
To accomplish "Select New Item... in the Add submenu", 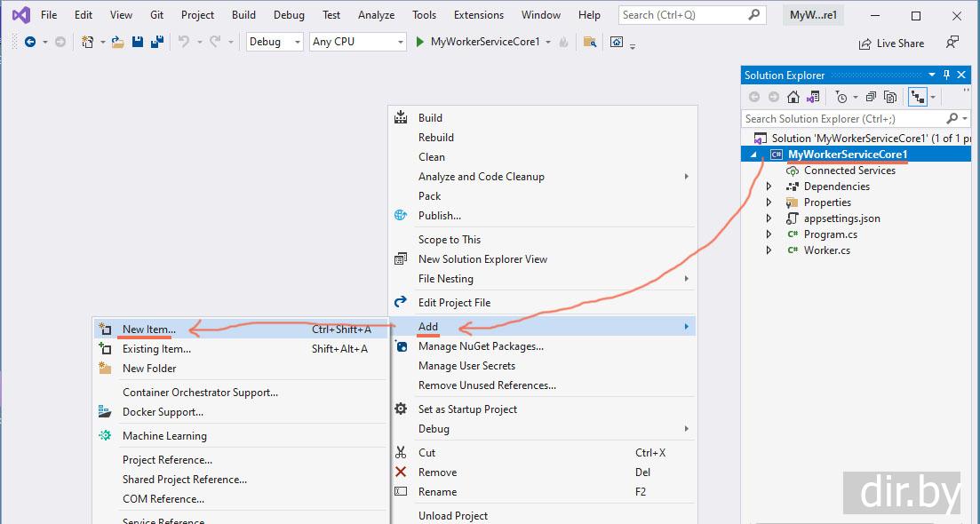I will pos(149,329).
